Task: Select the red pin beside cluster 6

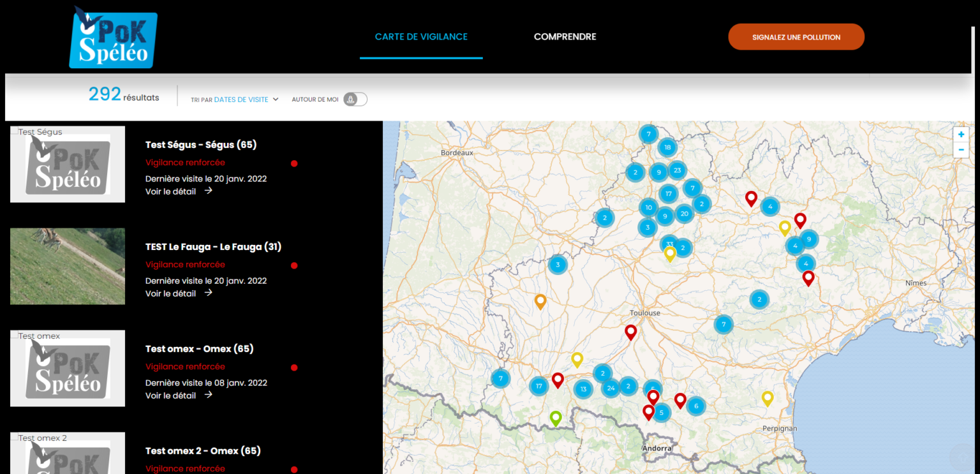Action: (680, 401)
